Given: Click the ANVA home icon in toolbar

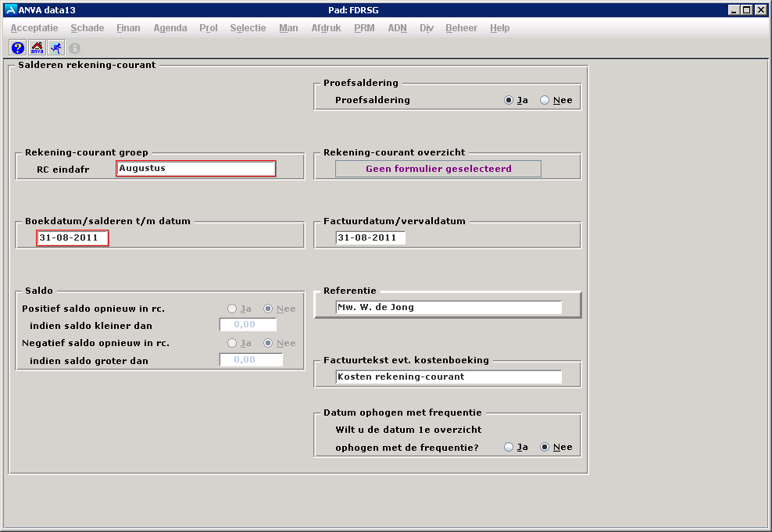Looking at the screenshot, I should 37,48.
